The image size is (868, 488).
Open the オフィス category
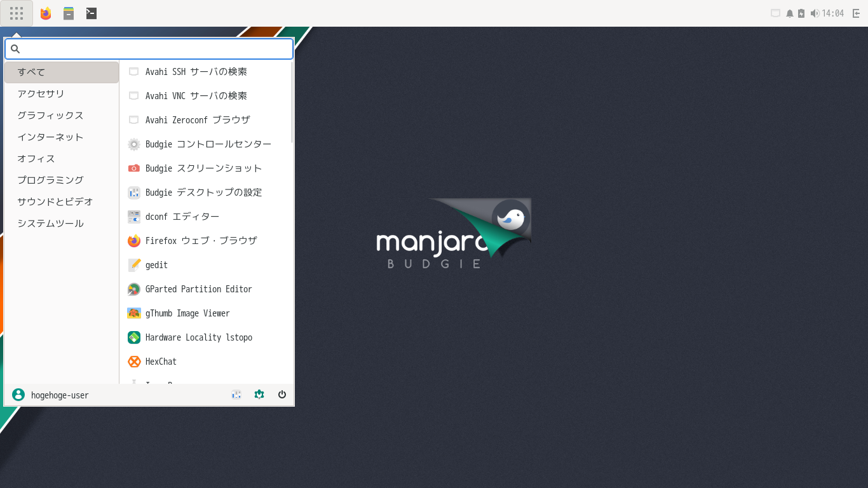[x=62, y=159]
